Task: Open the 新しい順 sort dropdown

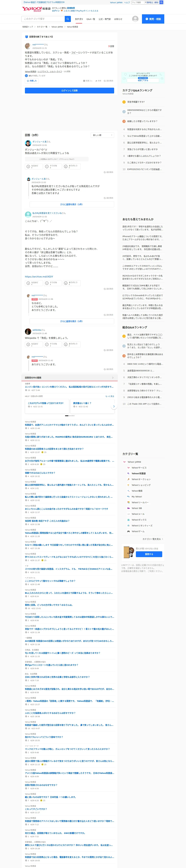Action: [102, 135]
